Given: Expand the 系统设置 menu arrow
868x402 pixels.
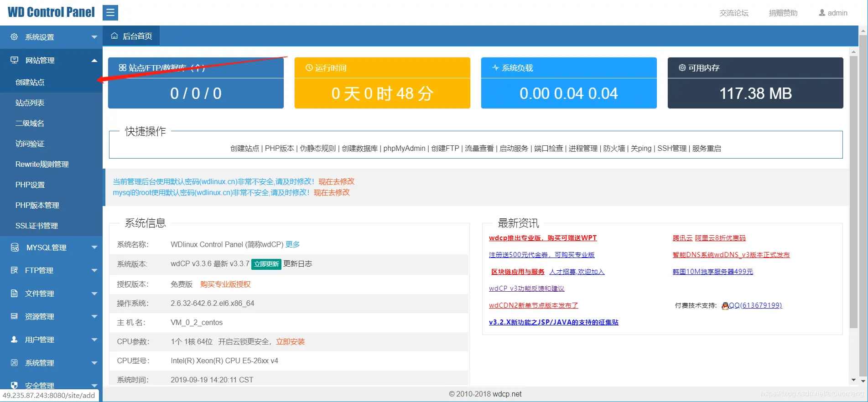Looking at the screenshot, I should 94,37.
